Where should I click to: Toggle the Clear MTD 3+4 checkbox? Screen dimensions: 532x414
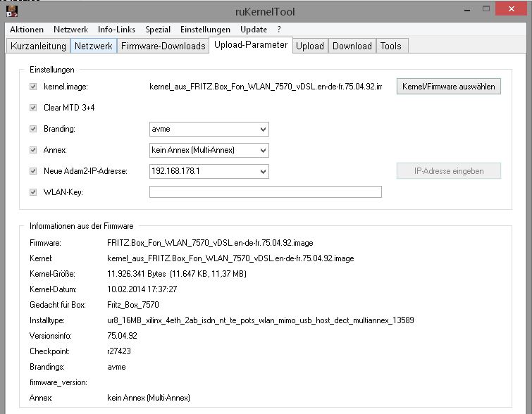pyautogui.click(x=33, y=108)
